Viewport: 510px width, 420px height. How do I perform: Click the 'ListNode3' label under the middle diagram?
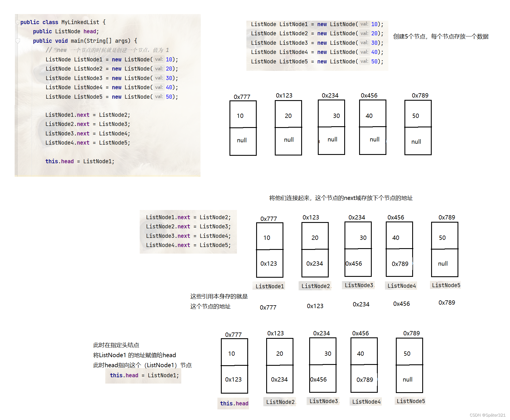click(359, 285)
